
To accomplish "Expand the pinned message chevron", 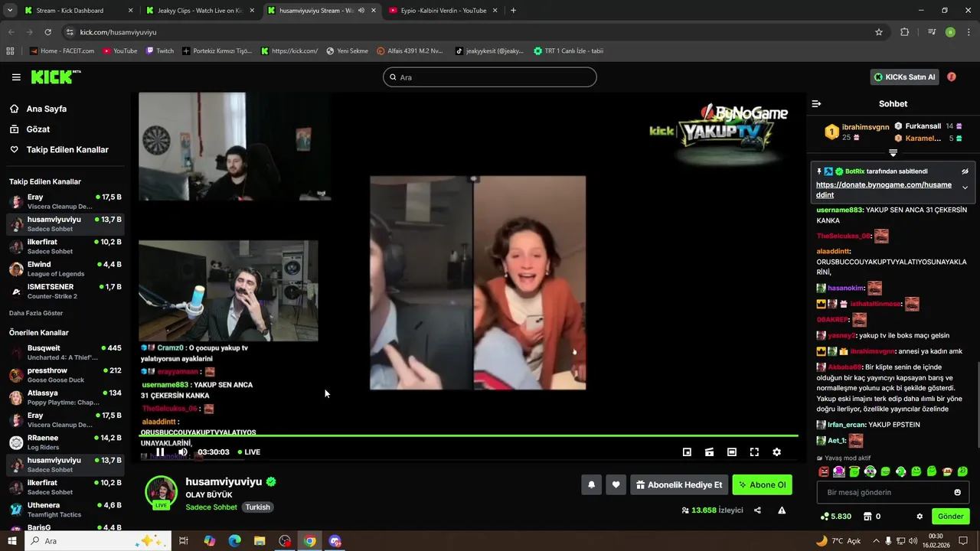I will 965,187.
